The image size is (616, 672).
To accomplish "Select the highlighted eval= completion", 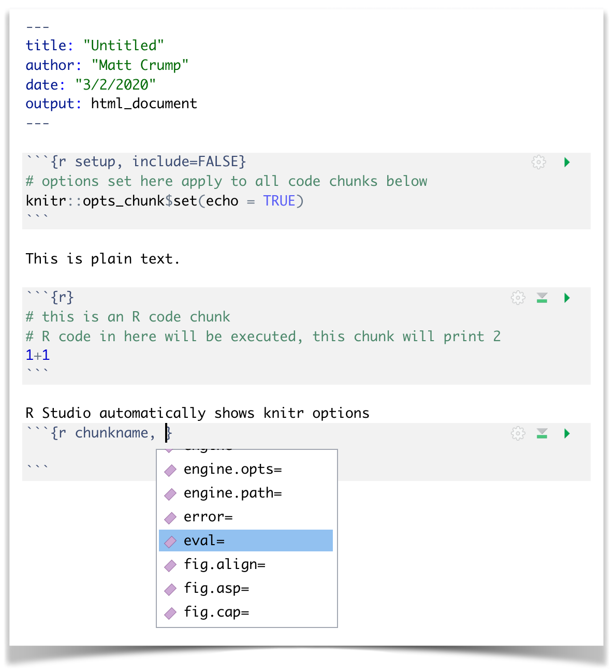I will (x=246, y=540).
